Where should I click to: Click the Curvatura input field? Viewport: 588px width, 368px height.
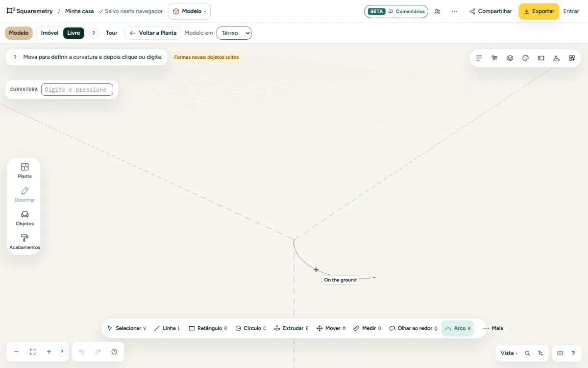click(77, 90)
